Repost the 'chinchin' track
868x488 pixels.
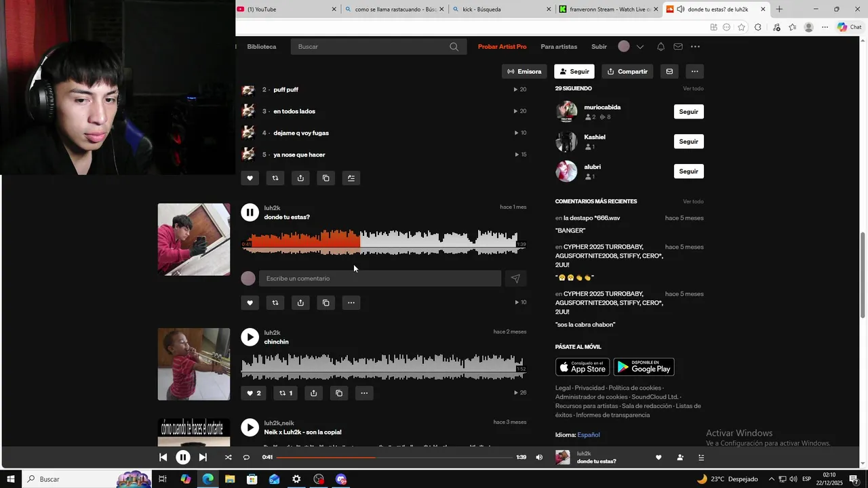point(285,393)
